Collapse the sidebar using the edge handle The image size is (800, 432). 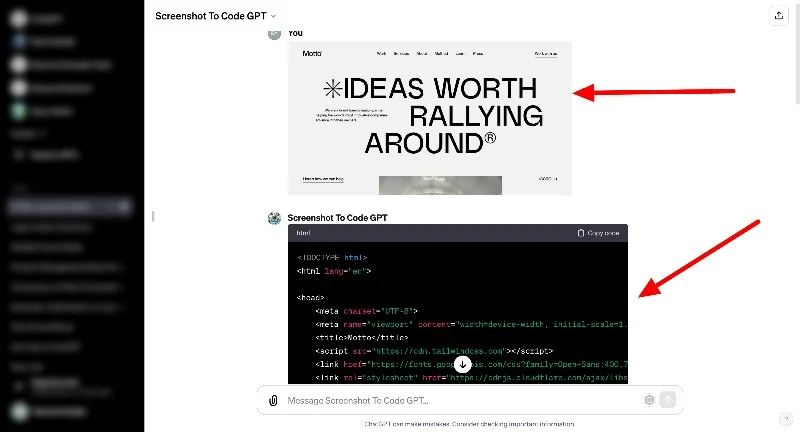[x=153, y=216]
